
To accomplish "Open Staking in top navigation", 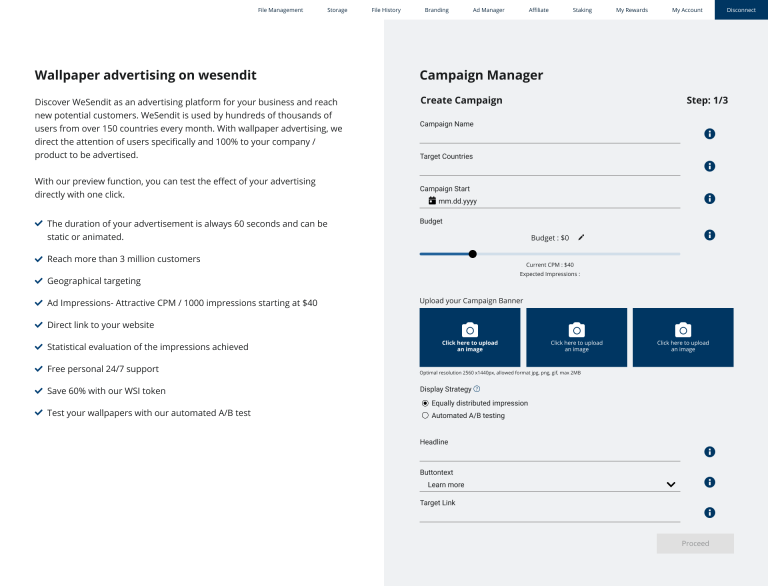I will [582, 10].
